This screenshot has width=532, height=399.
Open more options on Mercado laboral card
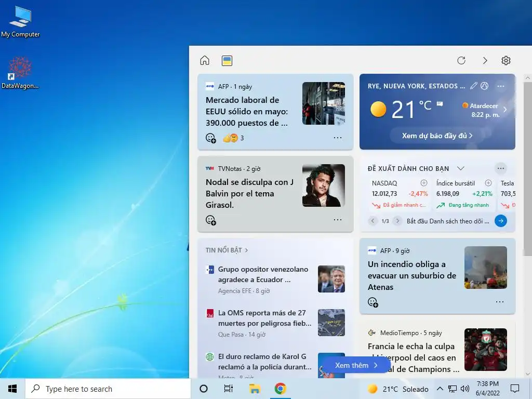338,138
